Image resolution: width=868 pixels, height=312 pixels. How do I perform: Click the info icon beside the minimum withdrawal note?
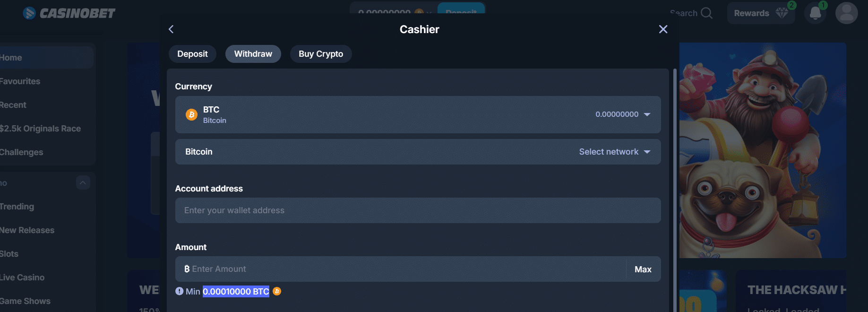pos(179,291)
